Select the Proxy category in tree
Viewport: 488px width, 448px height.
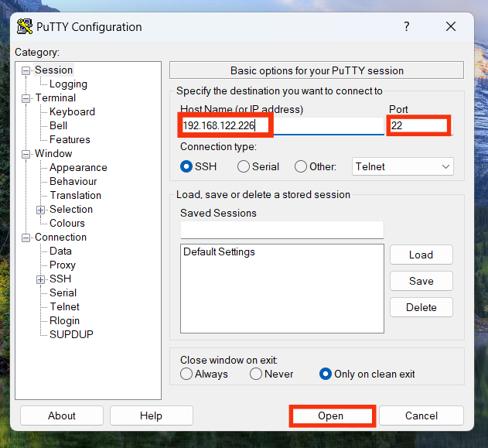(63, 265)
